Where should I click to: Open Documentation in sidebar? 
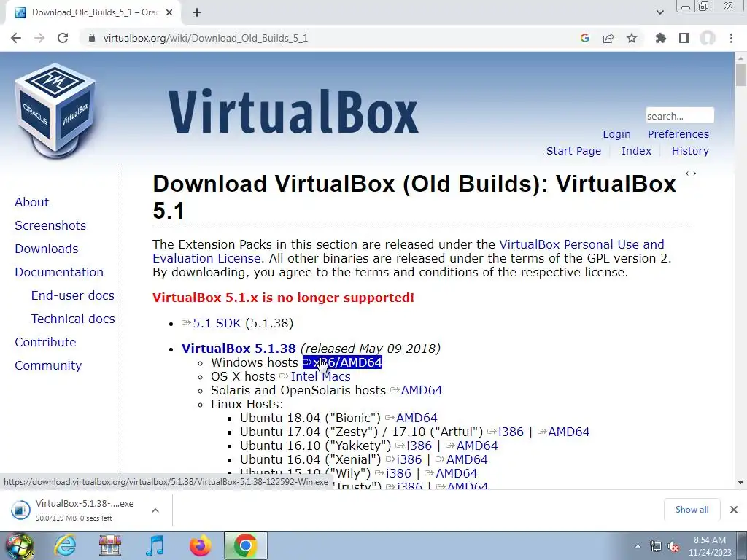click(59, 272)
